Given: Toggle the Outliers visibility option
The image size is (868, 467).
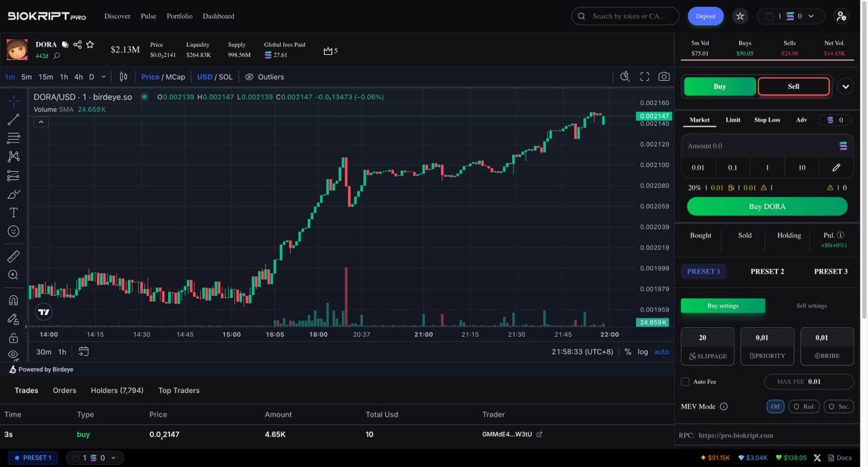Looking at the screenshot, I should coord(264,77).
